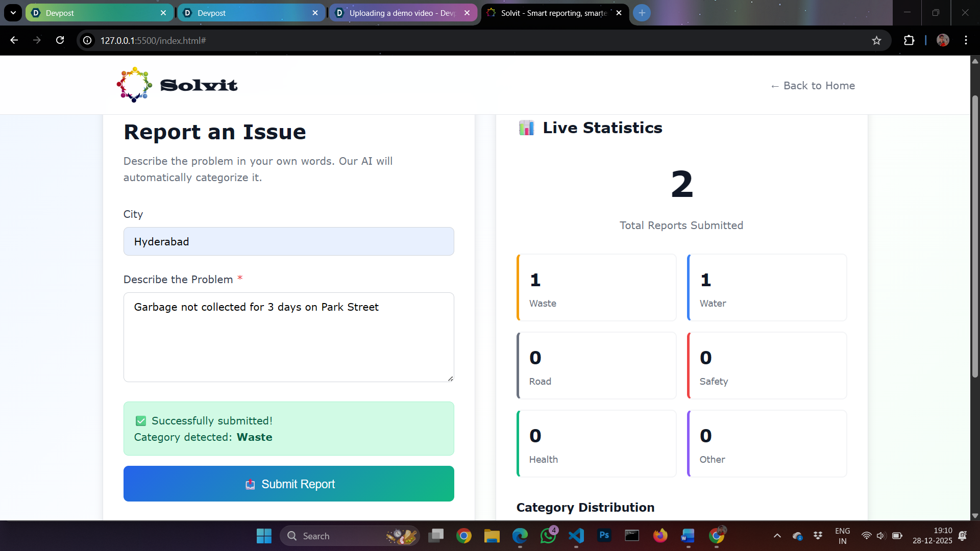Click the Total Reports Submitted label

pyautogui.click(x=681, y=226)
